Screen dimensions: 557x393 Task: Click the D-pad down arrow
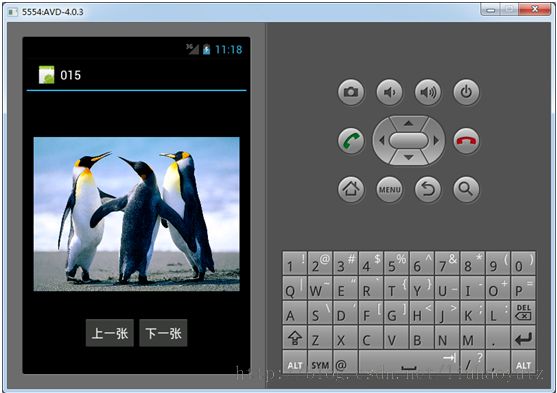[x=409, y=157]
